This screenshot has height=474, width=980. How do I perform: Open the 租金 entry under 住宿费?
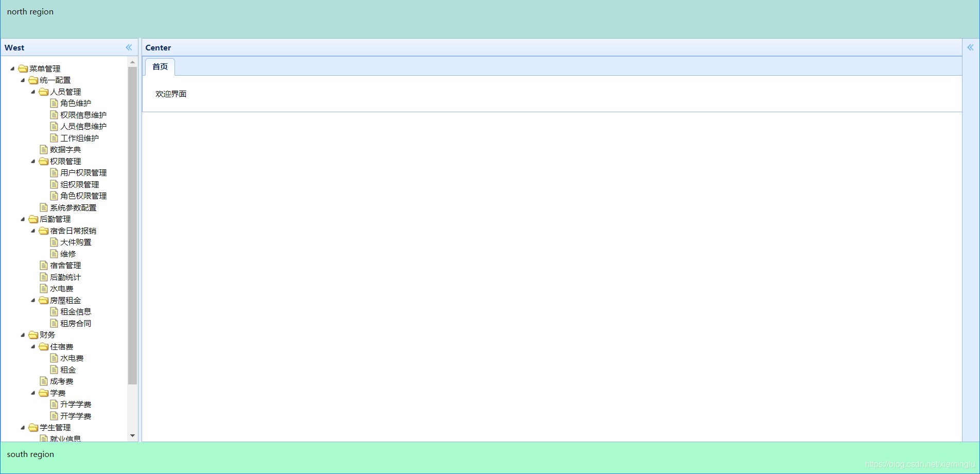[x=68, y=370]
